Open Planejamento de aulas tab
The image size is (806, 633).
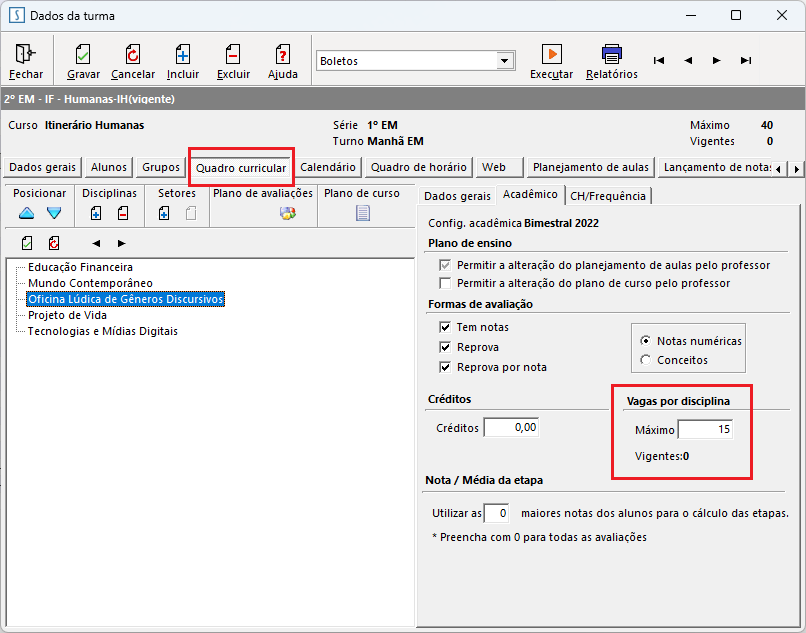591,167
